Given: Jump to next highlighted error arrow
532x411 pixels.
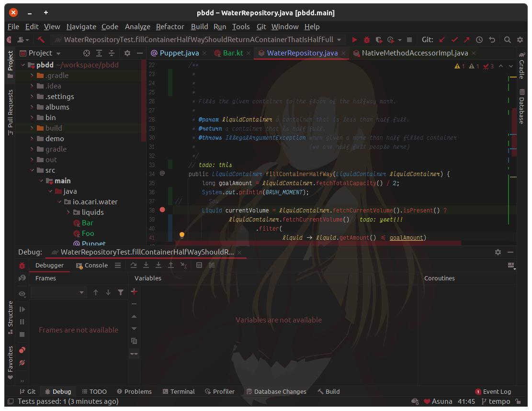Looking at the screenshot, I should pyautogui.click(x=510, y=66).
